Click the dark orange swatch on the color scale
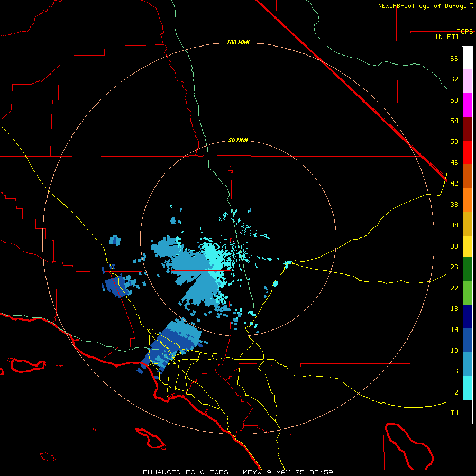The image size is (476, 476). pos(467,176)
